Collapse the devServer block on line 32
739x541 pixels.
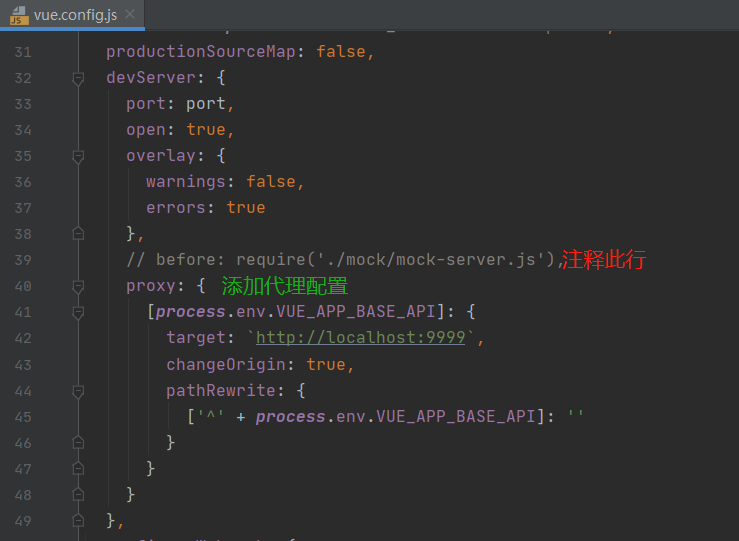click(x=78, y=78)
